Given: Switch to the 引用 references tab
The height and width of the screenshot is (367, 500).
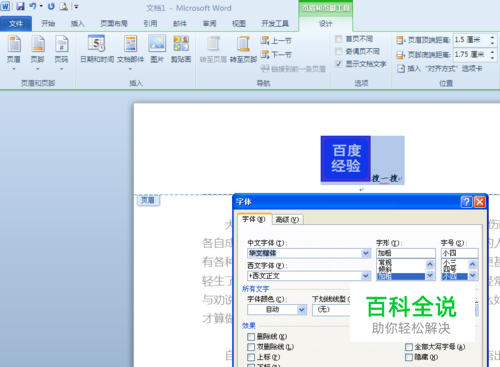Looking at the screenshot, I should (150, 23).
